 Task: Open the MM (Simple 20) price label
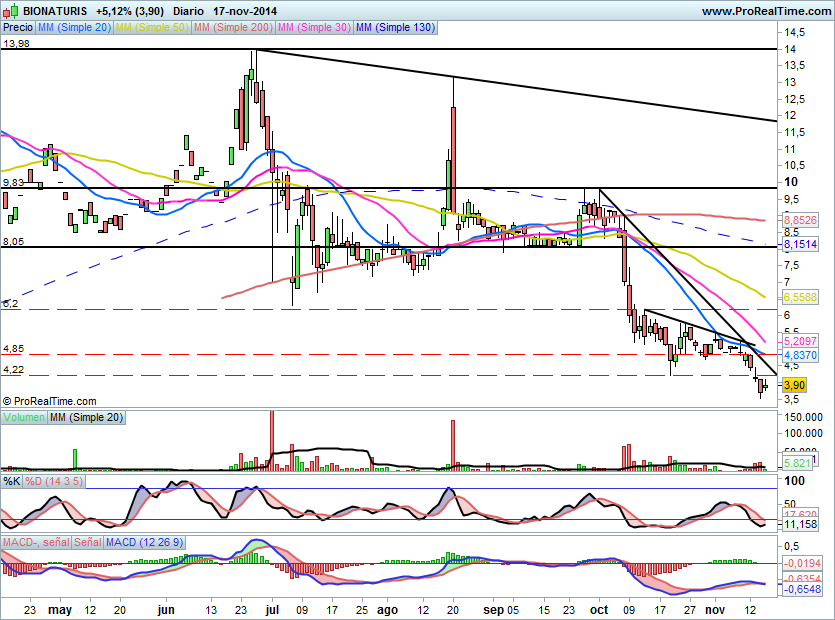click(x=74, y=27)
